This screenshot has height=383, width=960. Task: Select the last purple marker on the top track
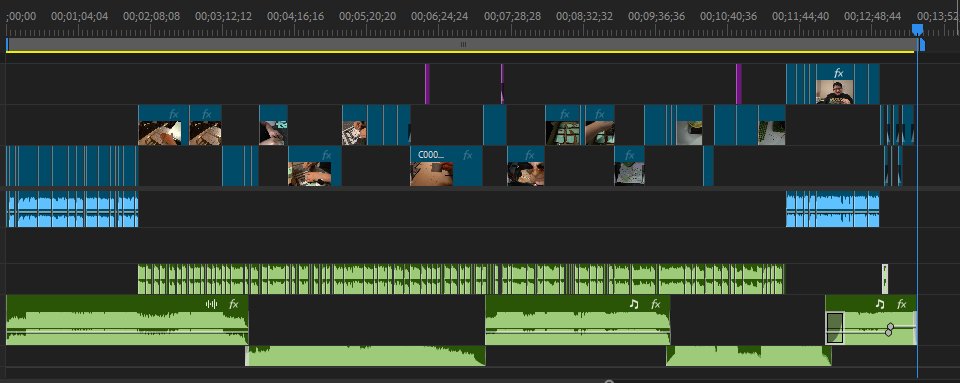point(738,84)
